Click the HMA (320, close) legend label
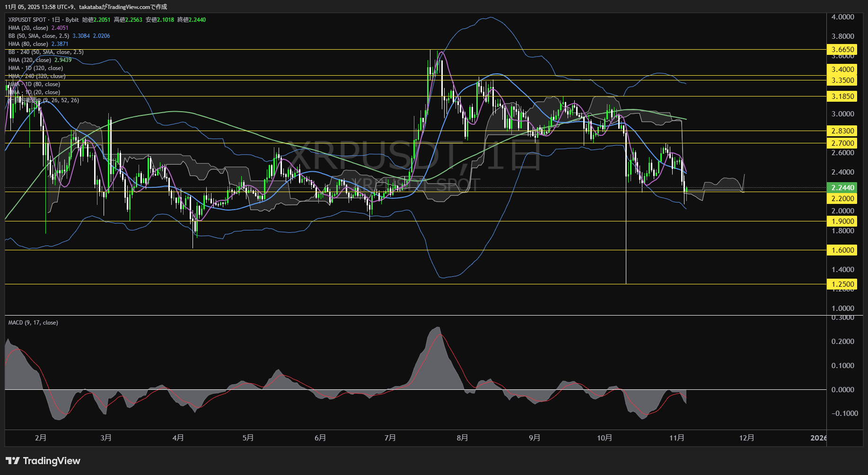This screenshot has height=475, width=868. pyautogui.click(x=29, y=60)
